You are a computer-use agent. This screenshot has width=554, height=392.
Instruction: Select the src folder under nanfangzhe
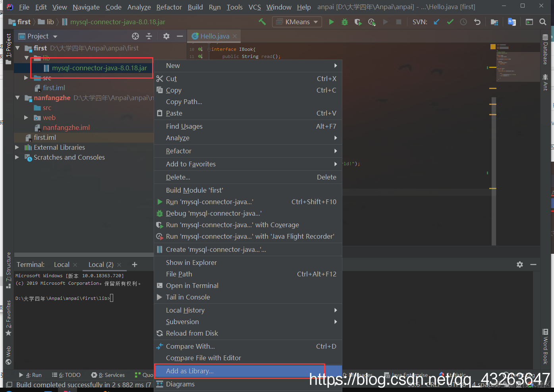[x=47, y=108]
